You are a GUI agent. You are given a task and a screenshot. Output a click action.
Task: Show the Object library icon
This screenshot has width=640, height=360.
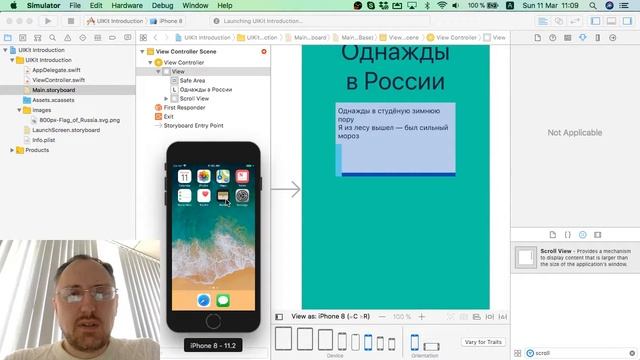click(x=582, y=235)
